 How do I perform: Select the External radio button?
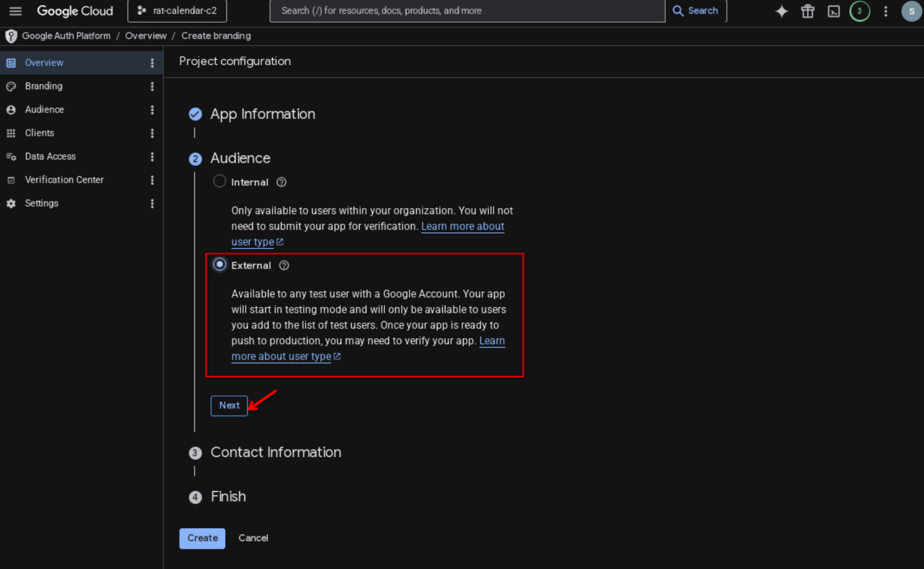220,265
